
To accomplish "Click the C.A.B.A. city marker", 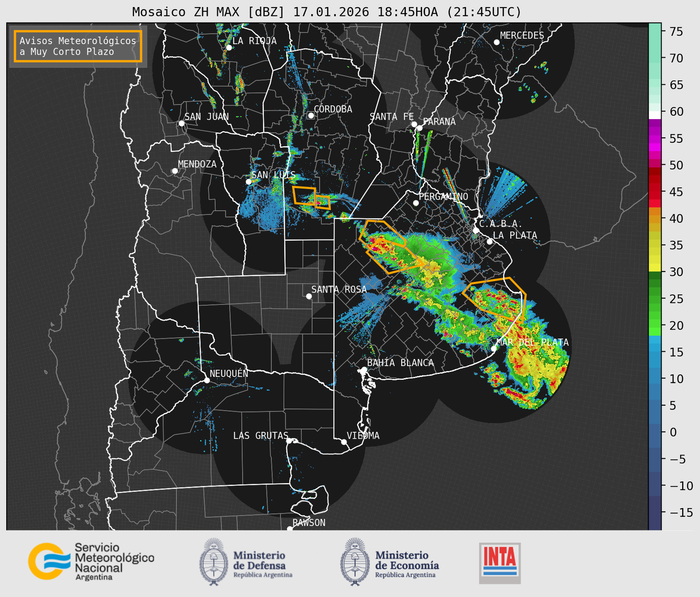I will (476, 230).
